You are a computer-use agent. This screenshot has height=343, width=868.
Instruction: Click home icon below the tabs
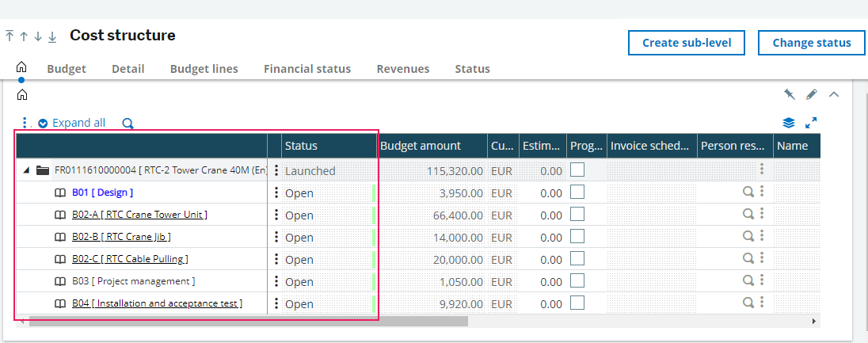pos(22,95)
